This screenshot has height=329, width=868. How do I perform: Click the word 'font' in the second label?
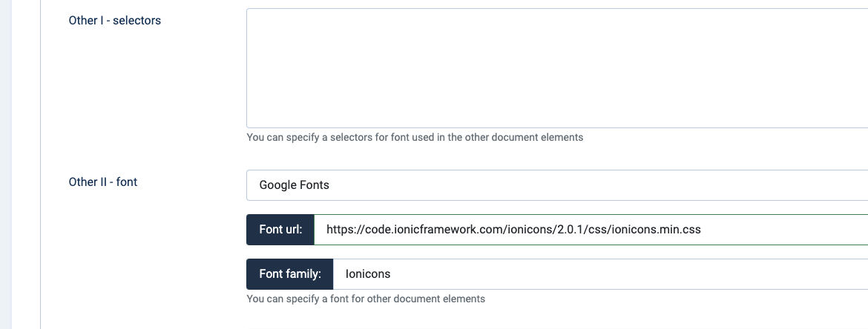pyautogui.click(x=127, y=182)
